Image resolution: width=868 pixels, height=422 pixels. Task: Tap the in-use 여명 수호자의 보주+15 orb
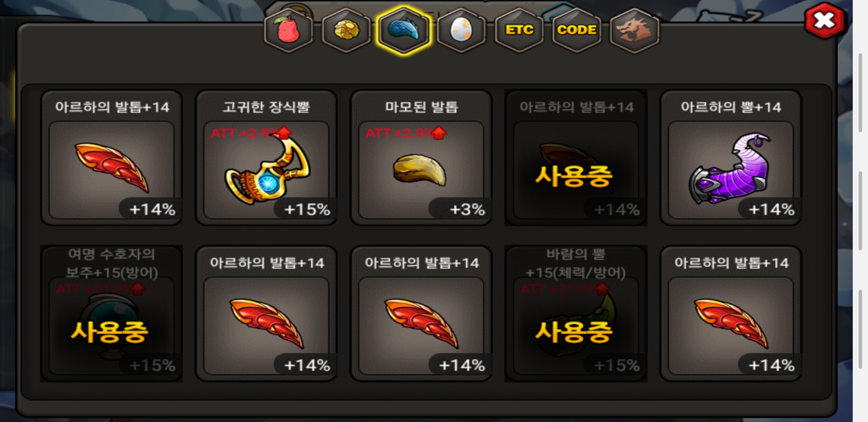pyautogui.click(x=111, y=313)
